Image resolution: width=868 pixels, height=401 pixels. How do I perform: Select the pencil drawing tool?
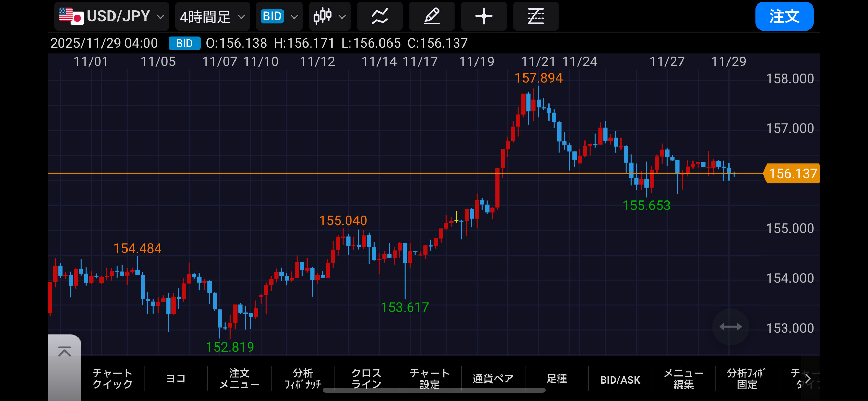[x=432, y=16]
